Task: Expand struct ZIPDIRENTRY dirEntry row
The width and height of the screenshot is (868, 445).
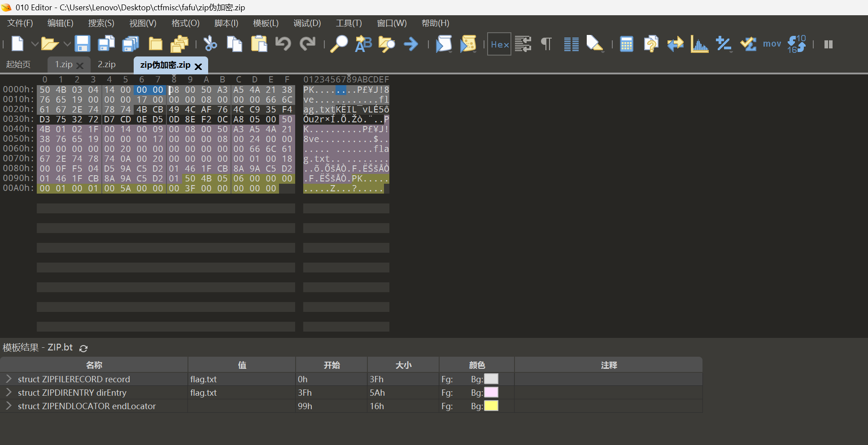Action: 9,392
